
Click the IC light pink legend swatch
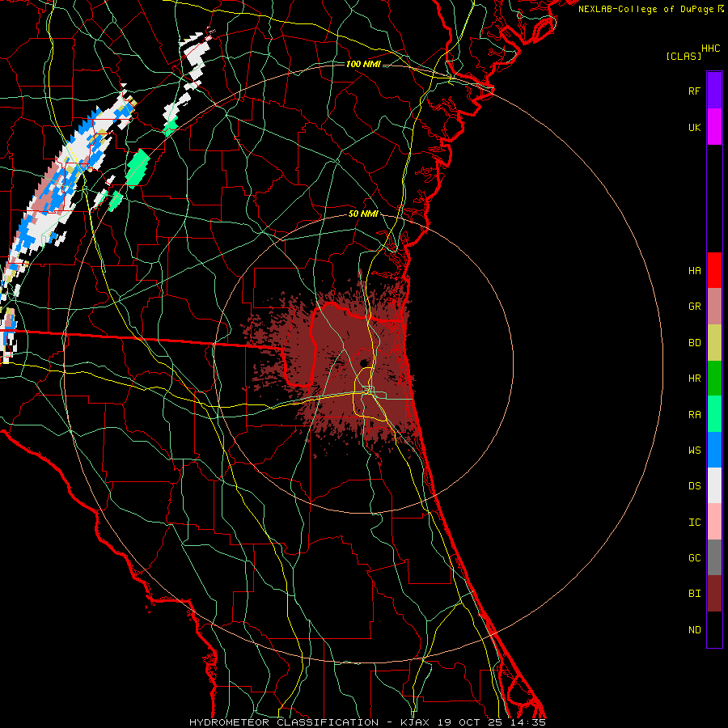tap(714, 522)
